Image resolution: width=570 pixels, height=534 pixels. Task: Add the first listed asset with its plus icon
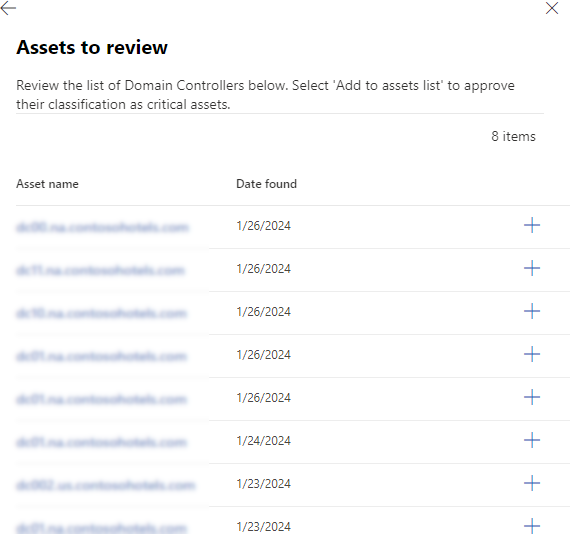point(531,225)
